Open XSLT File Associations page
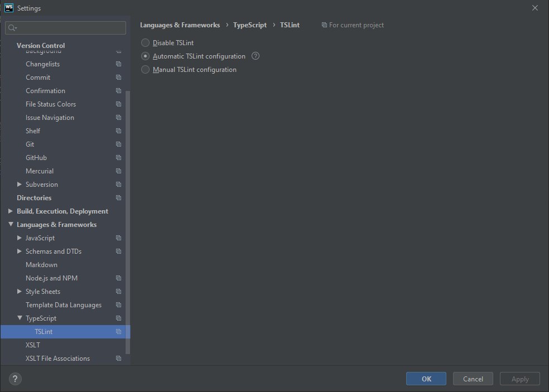 [58, 359]
